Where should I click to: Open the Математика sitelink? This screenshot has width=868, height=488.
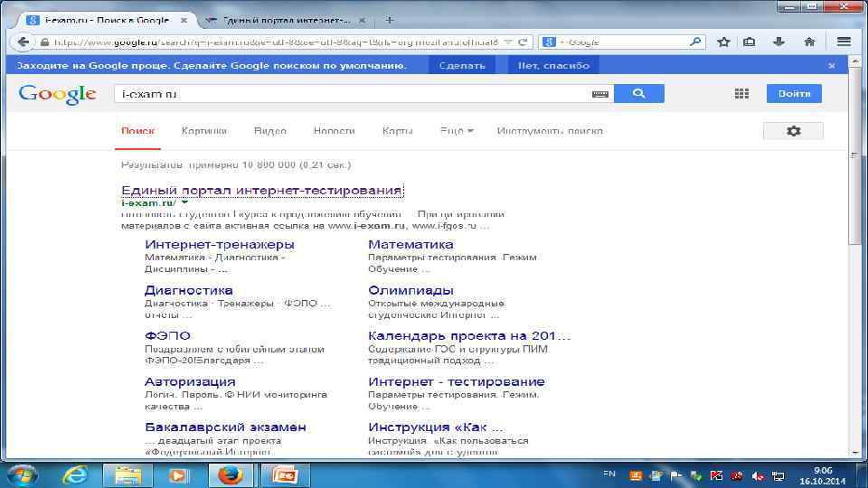tap(410, 244)
